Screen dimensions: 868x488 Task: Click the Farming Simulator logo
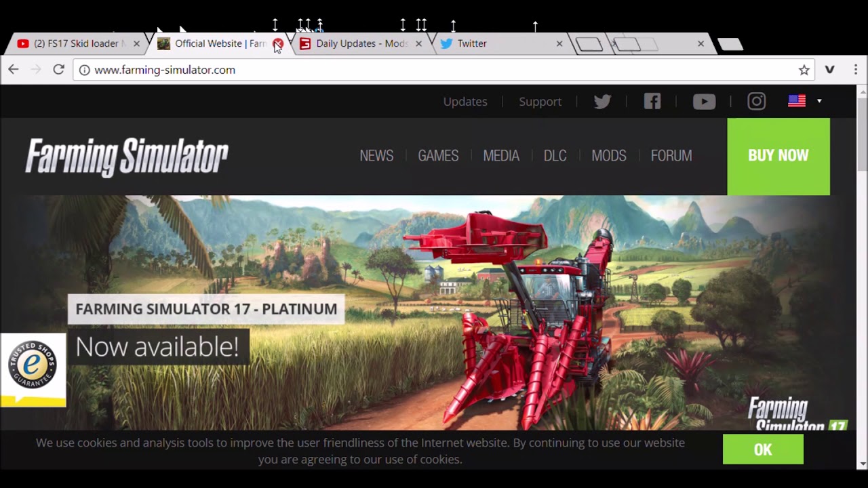pos(127,157)
